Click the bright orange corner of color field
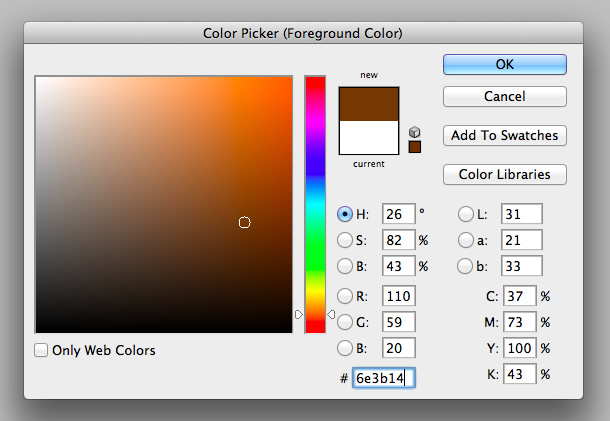This screenshot has height=421, width=610. point(286,83)
